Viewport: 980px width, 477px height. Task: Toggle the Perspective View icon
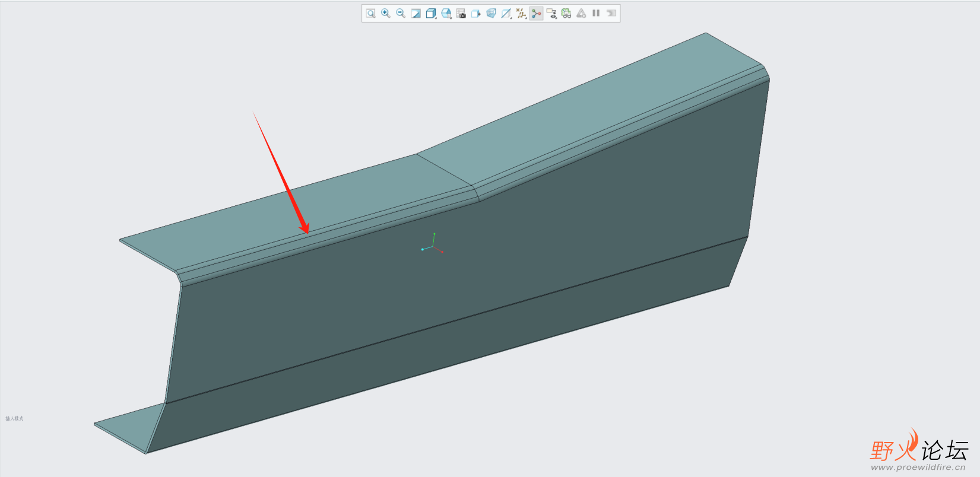coord(491,13)
